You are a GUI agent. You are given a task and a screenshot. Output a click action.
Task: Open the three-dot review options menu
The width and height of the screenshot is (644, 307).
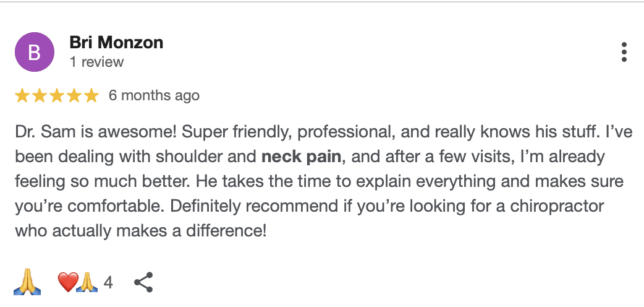pos(624,52)
